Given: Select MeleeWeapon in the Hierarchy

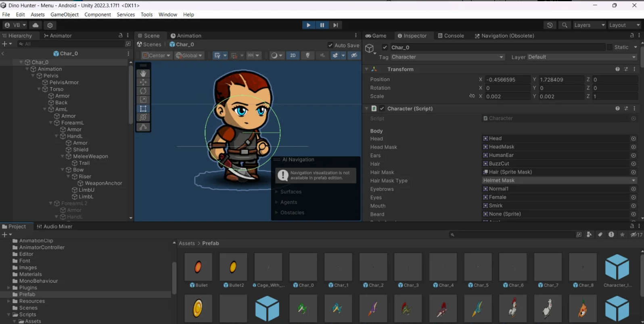Looking at the screenshot, I should (90, 156).
